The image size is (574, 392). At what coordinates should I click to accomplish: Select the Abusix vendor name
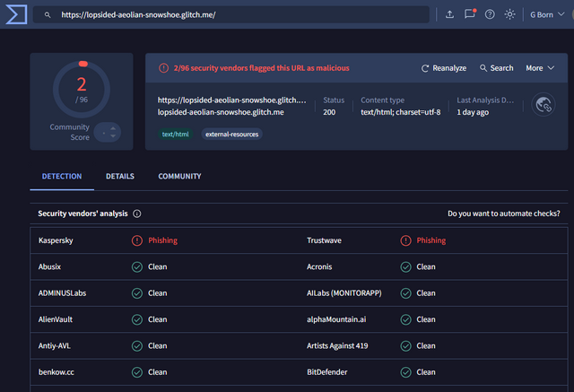(49, 266)
